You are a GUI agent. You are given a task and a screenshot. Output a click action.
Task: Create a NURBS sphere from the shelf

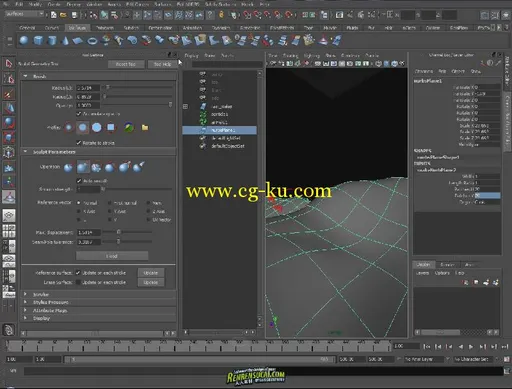24,41
